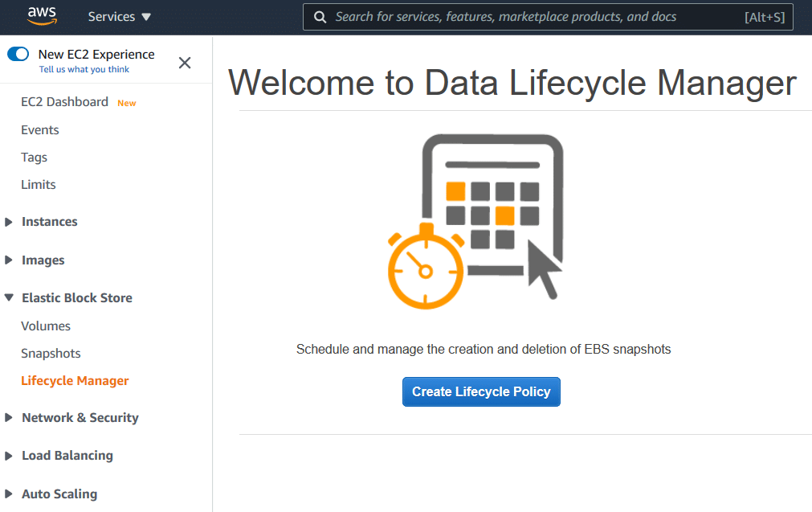The image size is (812, 512).
Task: Click the Elastic Block Store label
Action: 77,298
